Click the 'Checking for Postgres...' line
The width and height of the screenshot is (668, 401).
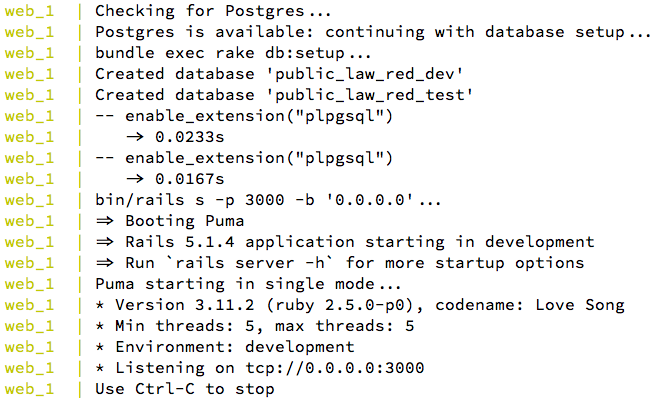(213, 11)
